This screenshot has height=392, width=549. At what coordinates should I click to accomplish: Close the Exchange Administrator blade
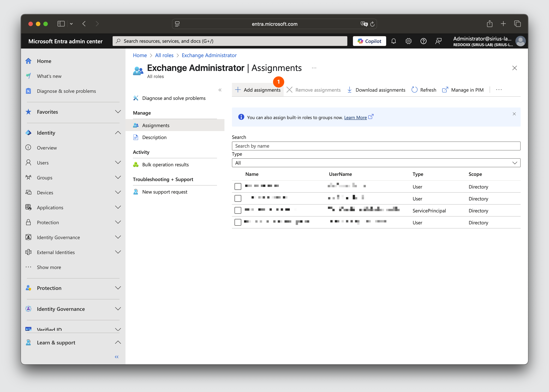pos(514,68)
